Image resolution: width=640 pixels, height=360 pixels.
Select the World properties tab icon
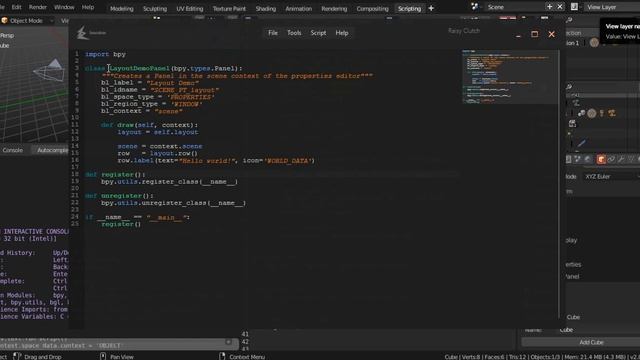tap(588, 159)
